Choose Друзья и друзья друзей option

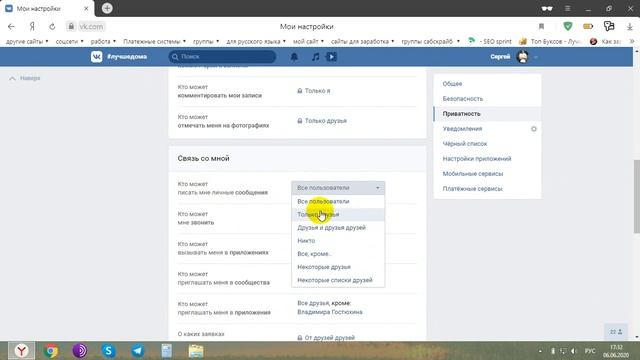click(338, 227)
